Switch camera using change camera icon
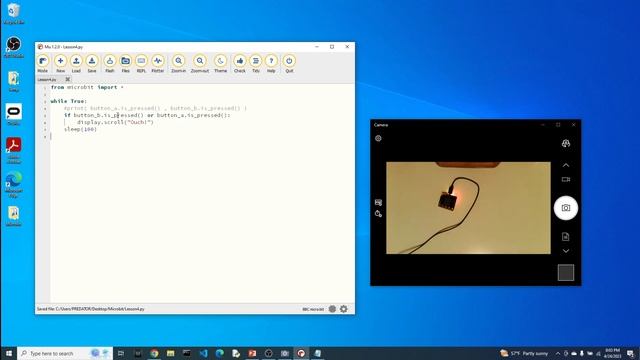The width and height of the screenshot is (640, 360). coord(566,143)
